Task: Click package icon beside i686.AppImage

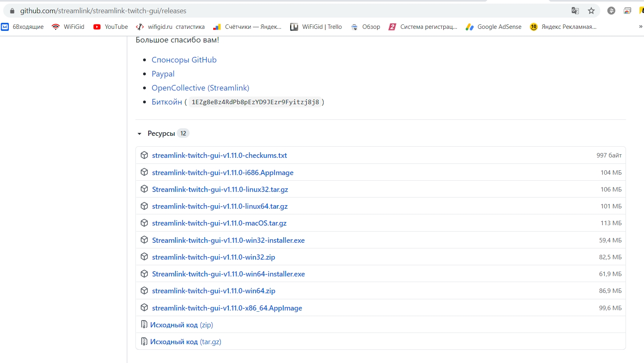Action: click(x=144, y=172)
